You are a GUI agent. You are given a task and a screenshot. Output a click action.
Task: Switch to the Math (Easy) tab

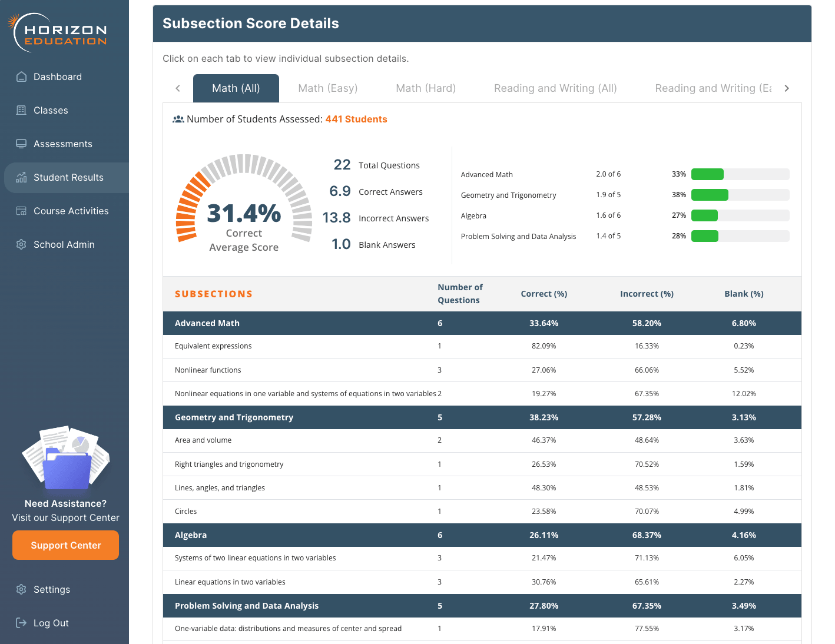coord(327,88)
